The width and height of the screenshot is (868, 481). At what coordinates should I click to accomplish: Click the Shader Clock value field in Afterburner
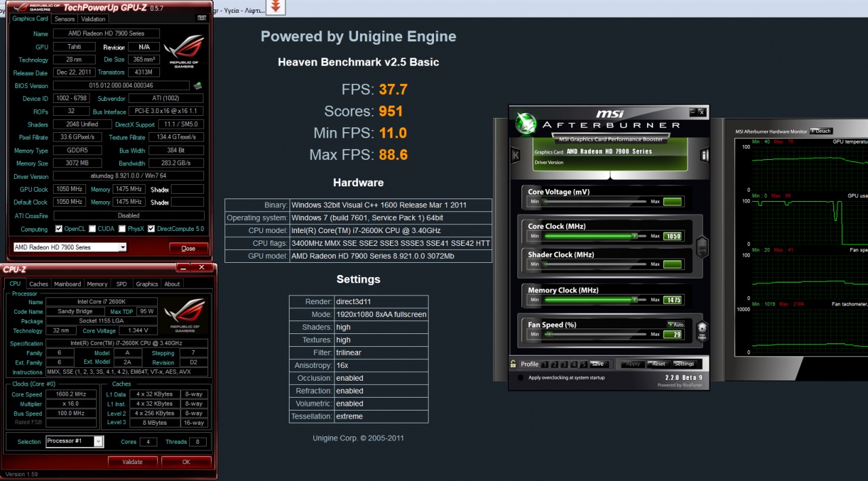(x=672, y=264)
